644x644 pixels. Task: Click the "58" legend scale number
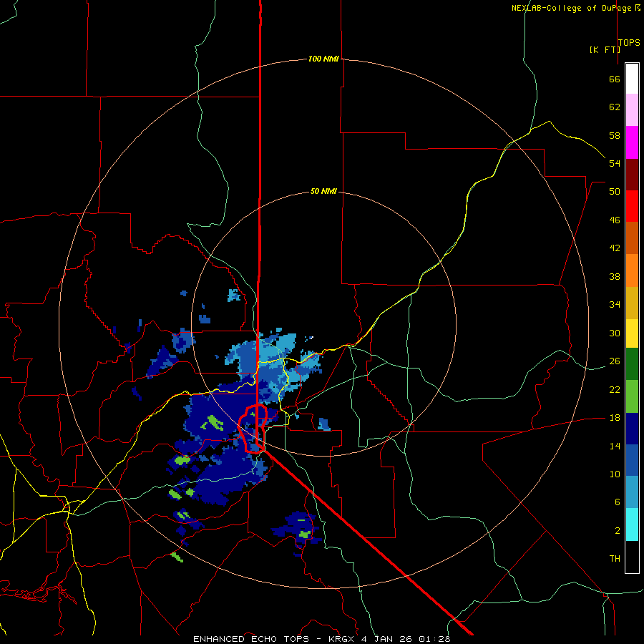point(615,135)
